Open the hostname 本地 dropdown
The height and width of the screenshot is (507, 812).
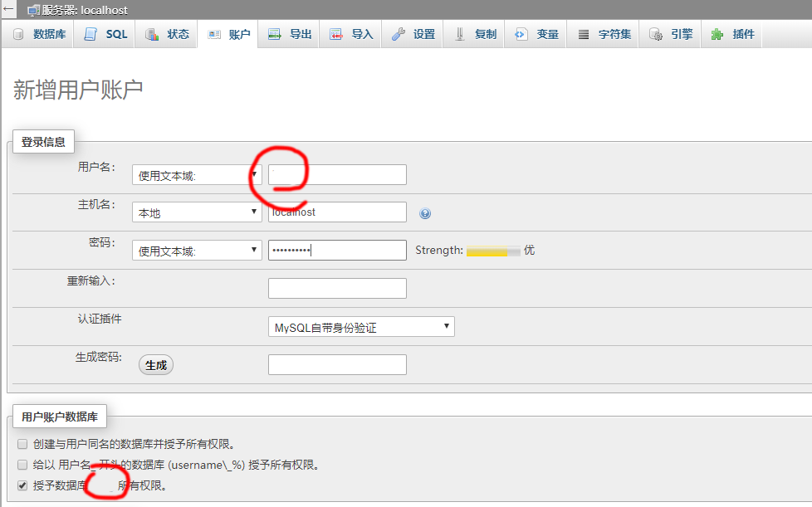(197, 212)
